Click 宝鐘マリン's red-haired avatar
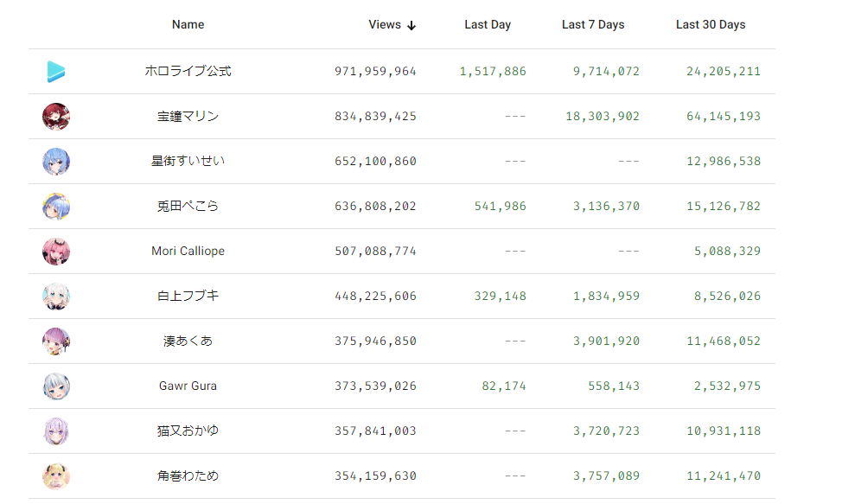The width and height of the screenshot is (842, 504). tap(56, 117)
